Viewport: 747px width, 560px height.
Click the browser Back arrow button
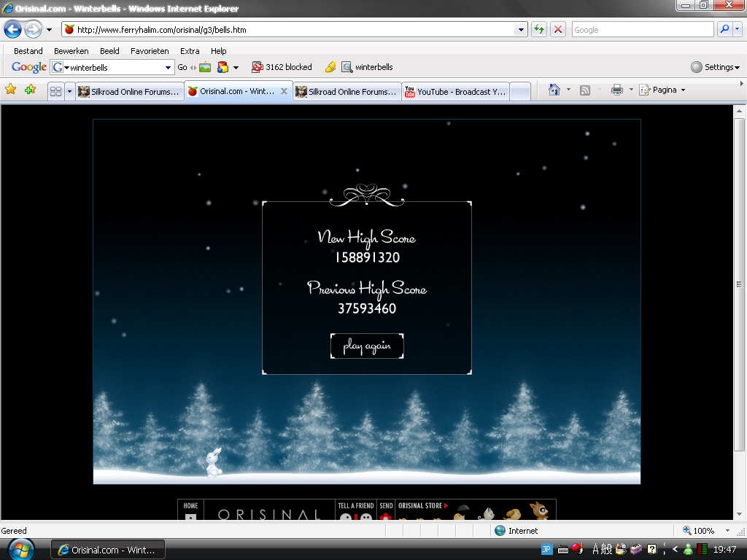(12, 29)
